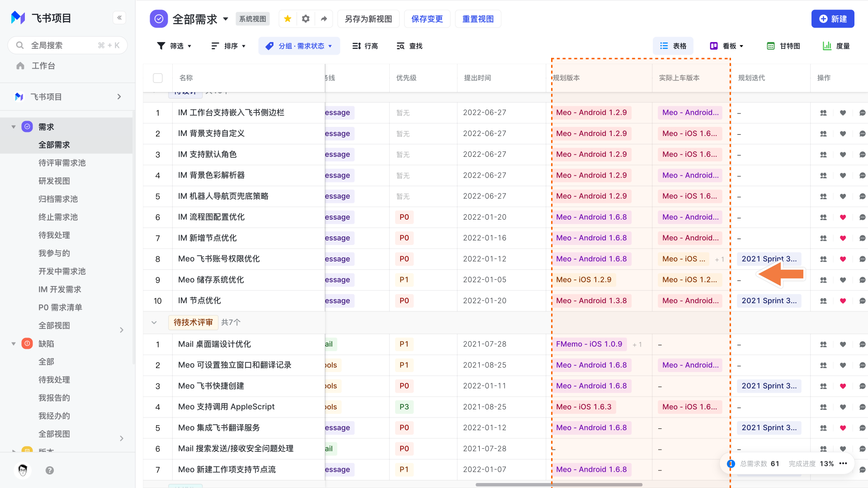Open comment icon for IM 工作台支持嵌入飞书侧边栏
This screenshot has height=488, width=868.
pos(862,113)
